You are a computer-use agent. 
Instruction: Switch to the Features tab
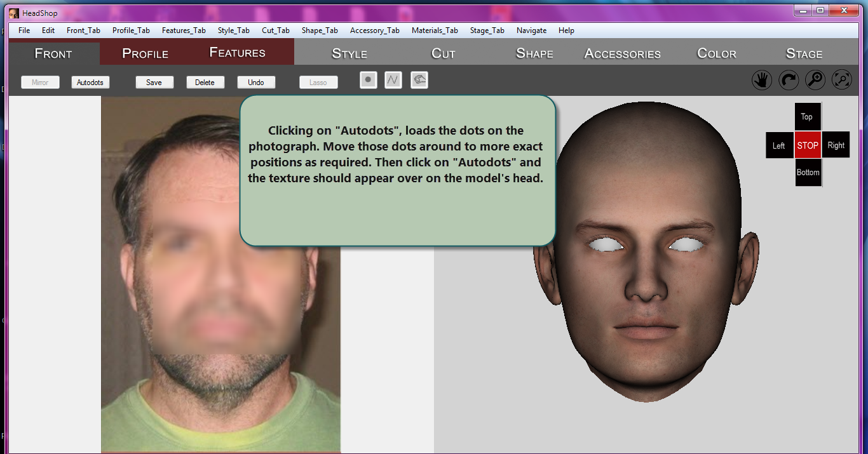(x=238, y=53)
